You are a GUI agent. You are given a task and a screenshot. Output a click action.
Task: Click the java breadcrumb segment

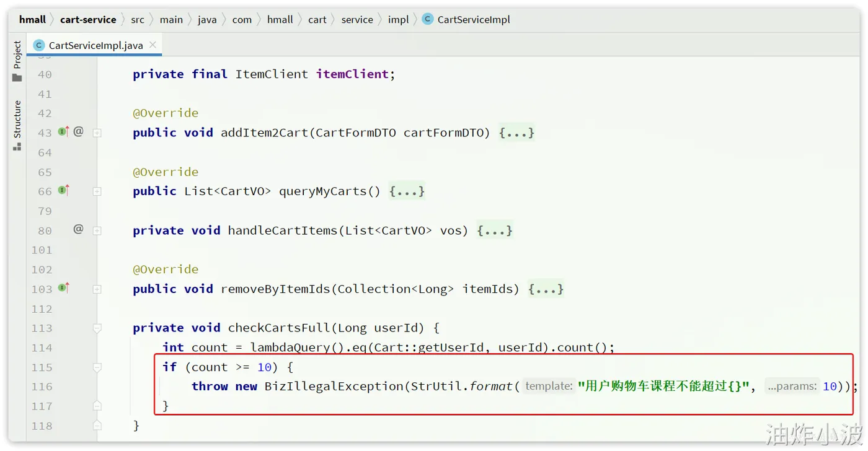coord(207,19)
